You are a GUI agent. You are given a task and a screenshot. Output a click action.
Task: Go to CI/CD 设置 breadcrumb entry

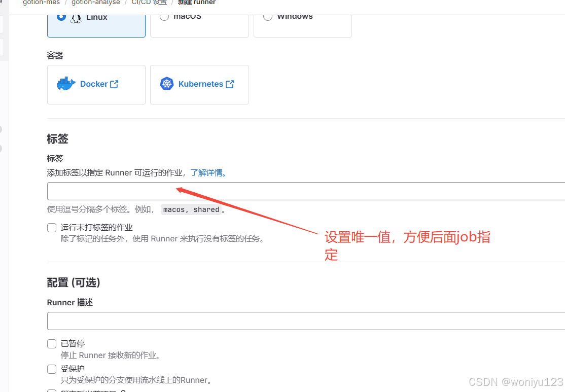tap(149, 3)
